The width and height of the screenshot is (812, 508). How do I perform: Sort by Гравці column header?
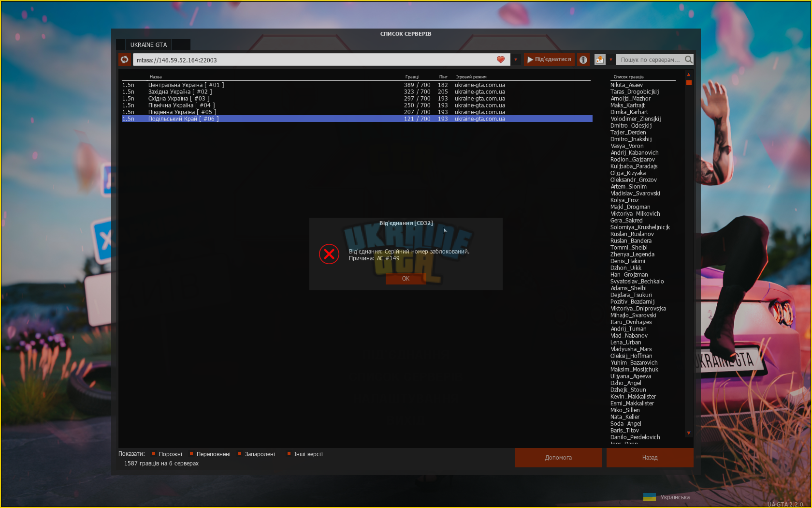[412, 77]
